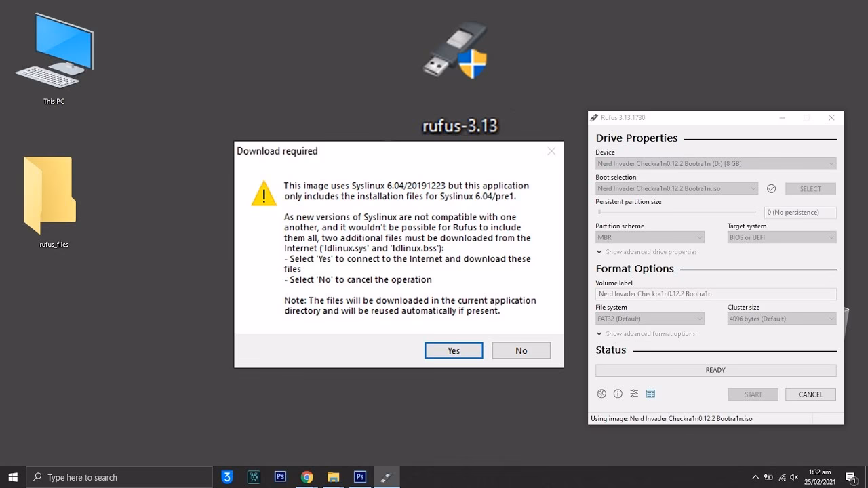This screenshot has width=868, height=488.
Task: Open the Cluster size dropdown
Action: click(781, 319)
